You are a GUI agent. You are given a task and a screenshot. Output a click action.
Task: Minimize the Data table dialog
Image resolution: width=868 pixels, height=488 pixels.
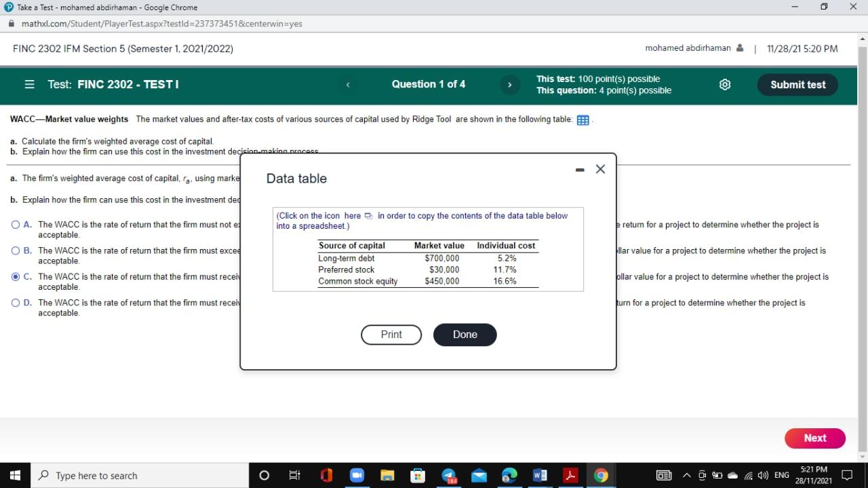point(580,170)
